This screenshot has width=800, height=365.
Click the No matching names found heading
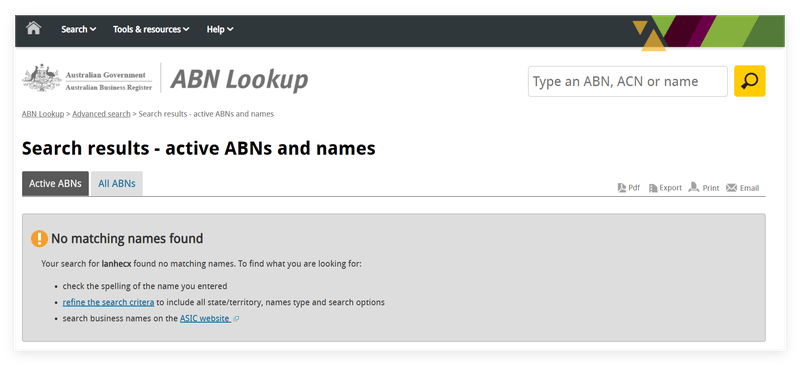[127, 238]
